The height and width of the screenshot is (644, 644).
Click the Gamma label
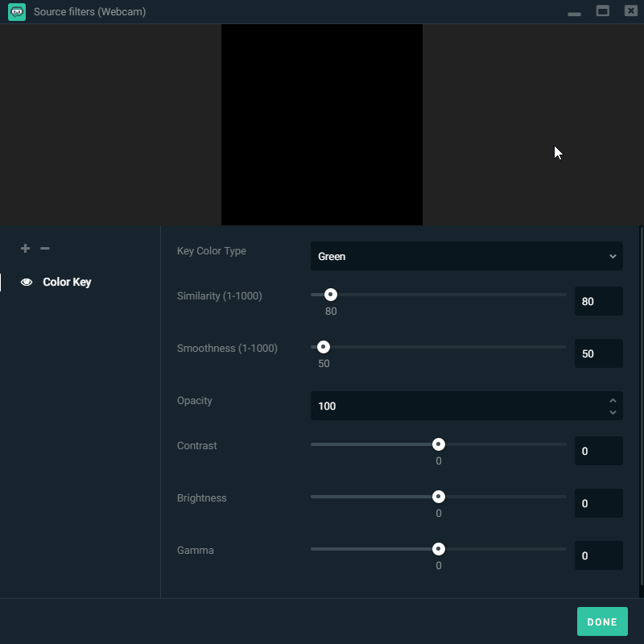coord(196,551)
